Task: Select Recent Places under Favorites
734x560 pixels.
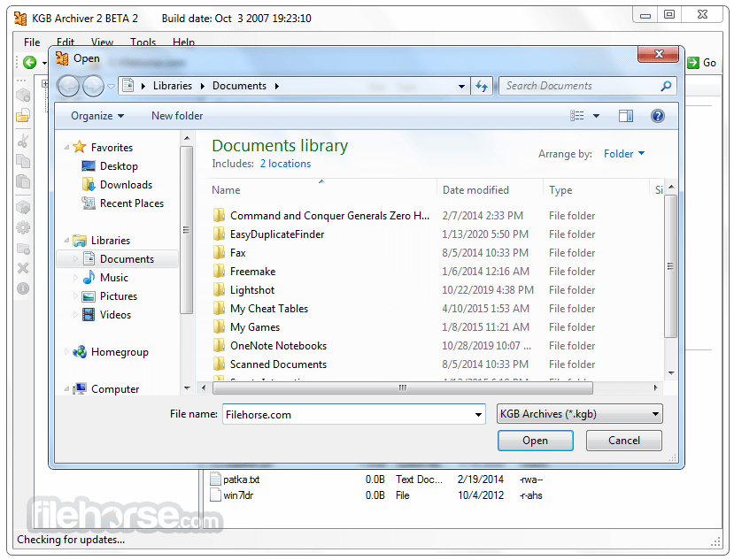Action: [132, 203]
